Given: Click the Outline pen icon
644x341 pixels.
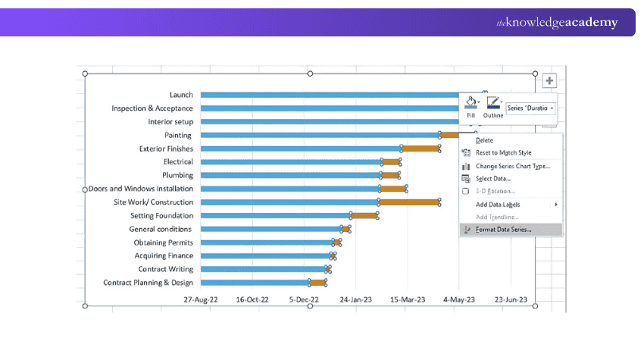Looking at the screenshot, I should click(x=493, y=102).
